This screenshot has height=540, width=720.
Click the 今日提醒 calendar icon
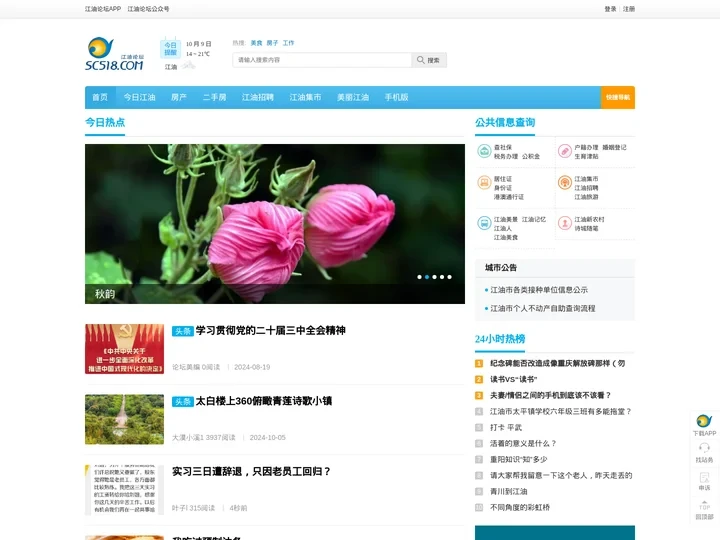click(170, 48)
